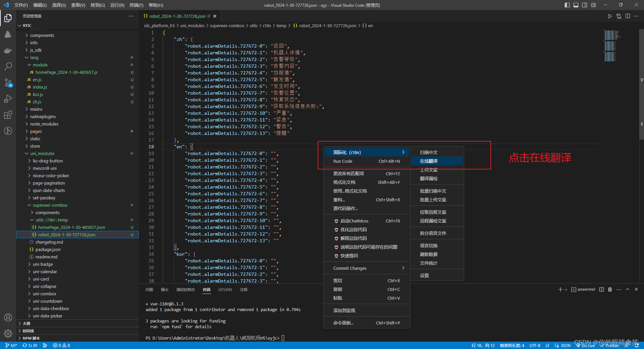Screen dimensions: 644x349
Task: Collapse the lang folder
Action: [77, 57]
